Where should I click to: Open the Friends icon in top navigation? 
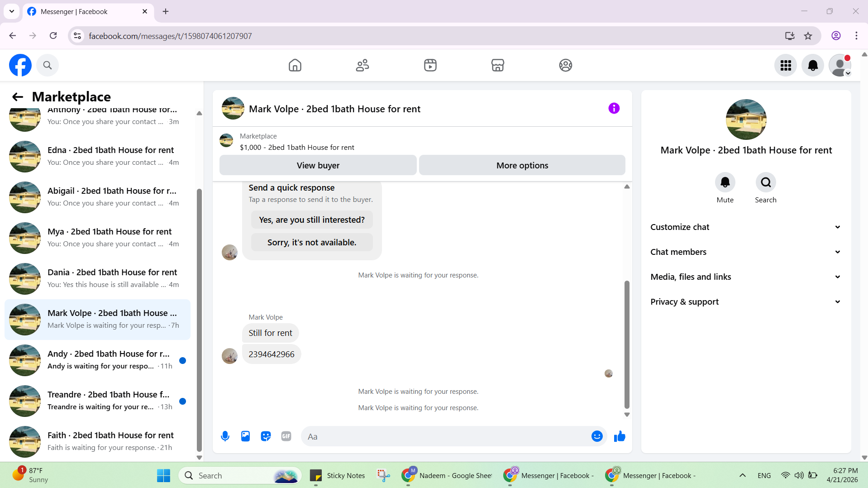(x=362, y=65)
